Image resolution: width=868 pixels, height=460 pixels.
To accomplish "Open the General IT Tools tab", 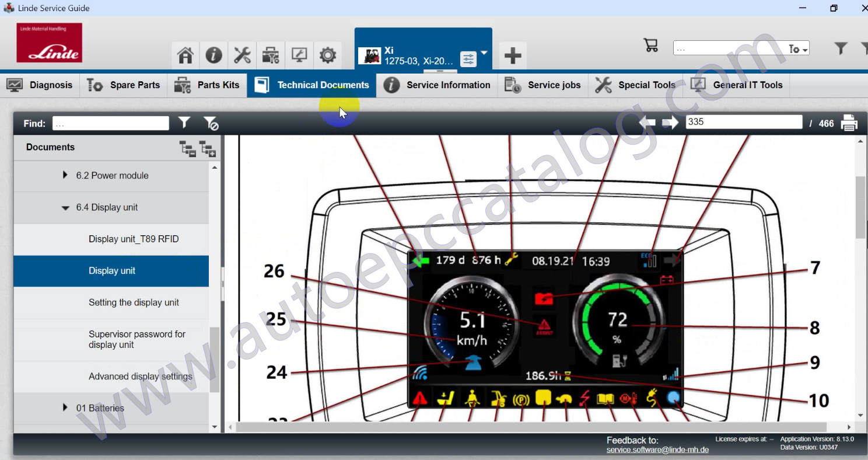I will pos(737,85).
